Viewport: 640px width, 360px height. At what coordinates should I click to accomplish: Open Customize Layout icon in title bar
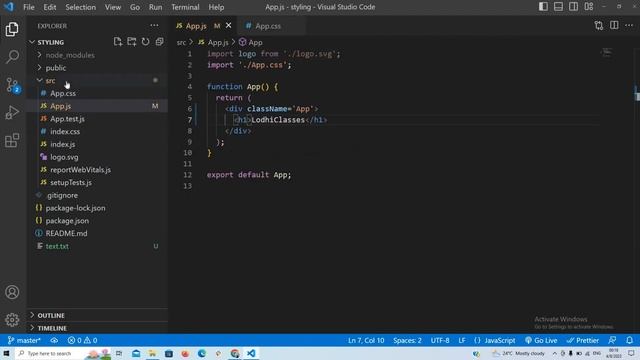coord(589,7)
